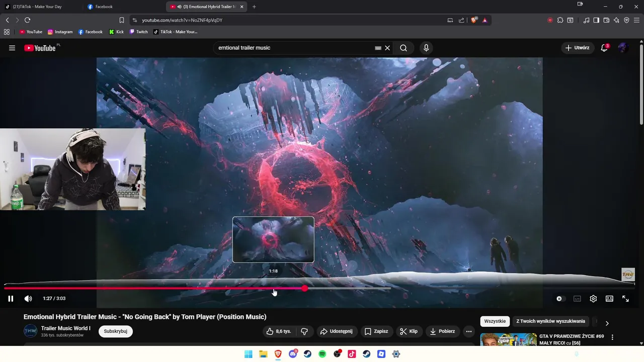Toggle subtitles button in the player

tap(577, 299)
